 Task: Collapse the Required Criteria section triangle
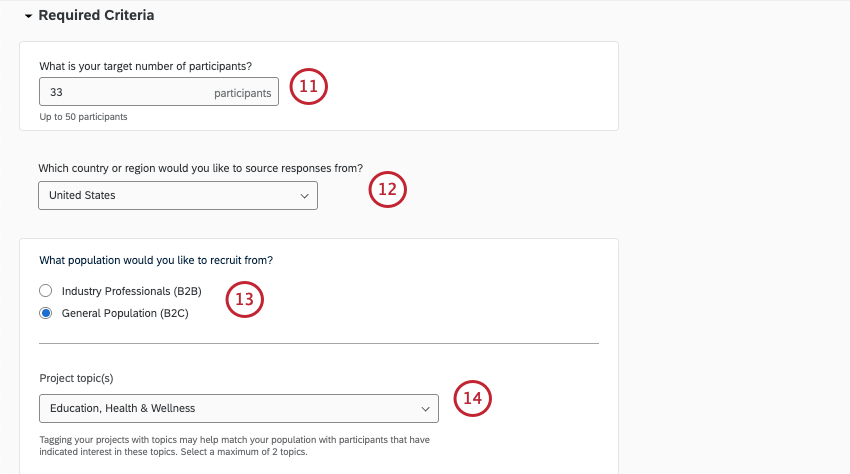(29, 16)
